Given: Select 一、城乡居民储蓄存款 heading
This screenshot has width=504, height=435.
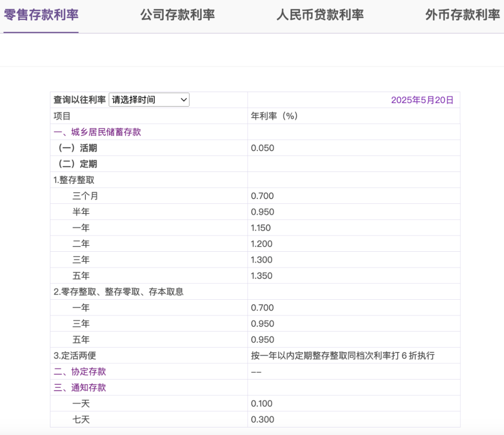Looking at the screenshot, I should 97,132.
